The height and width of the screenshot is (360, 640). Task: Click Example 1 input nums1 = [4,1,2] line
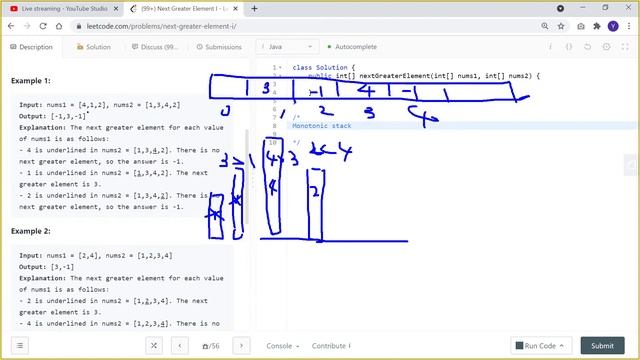click(100, 105)
